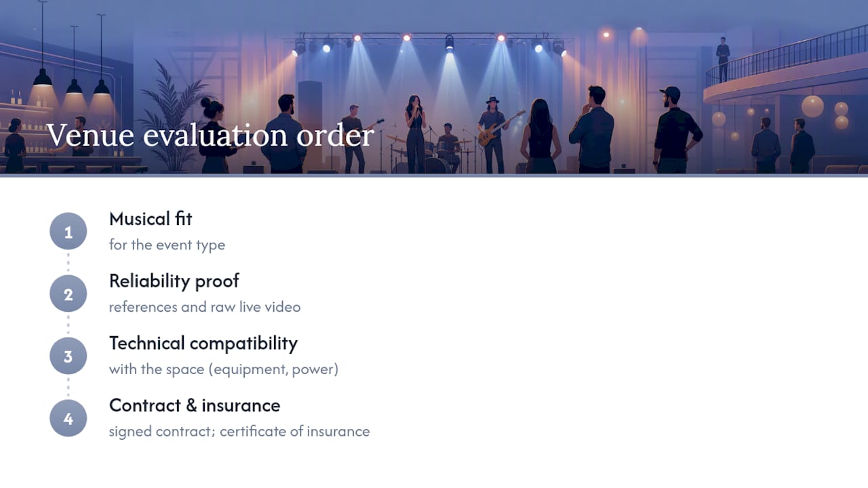Click the slide title Venue evaluation order
Viewport: 868px width, 488px height.
[x=210, y=135]
